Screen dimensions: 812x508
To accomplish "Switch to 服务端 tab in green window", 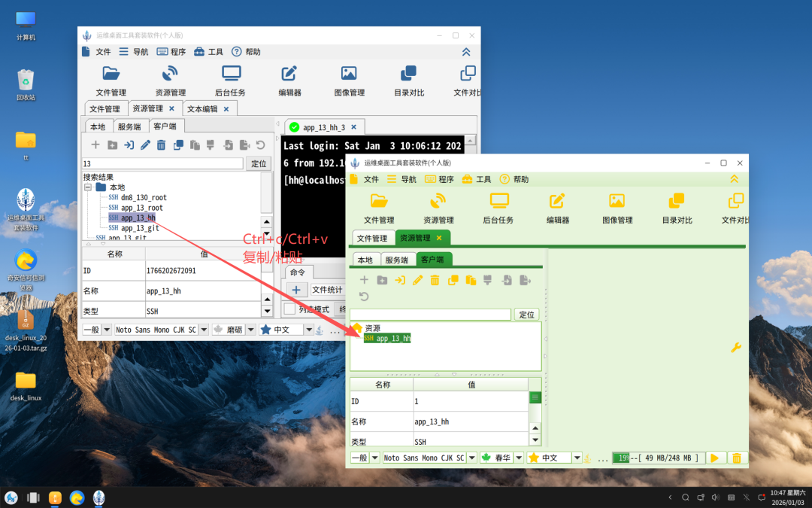I will coord(397,260).
